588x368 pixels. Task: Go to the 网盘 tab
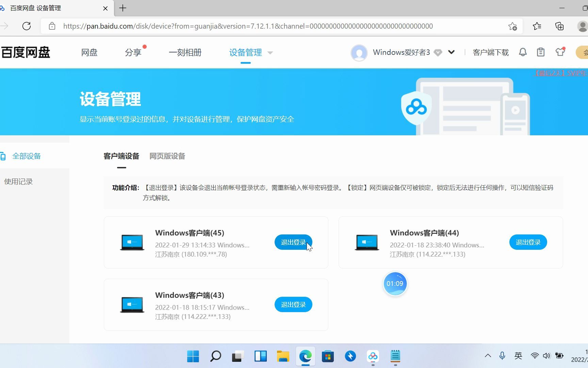89,52
